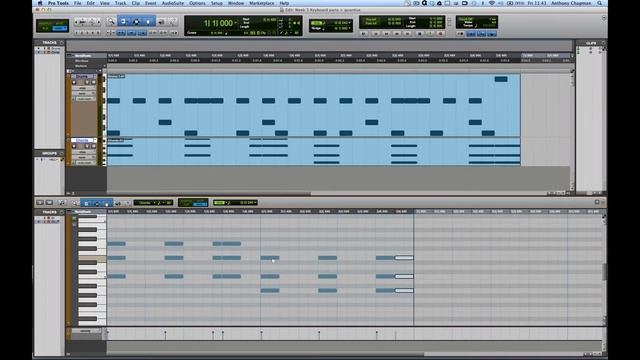The image size is (640, 360).
Task: Open the Tracks list pop-up menu
Action: 62,42
